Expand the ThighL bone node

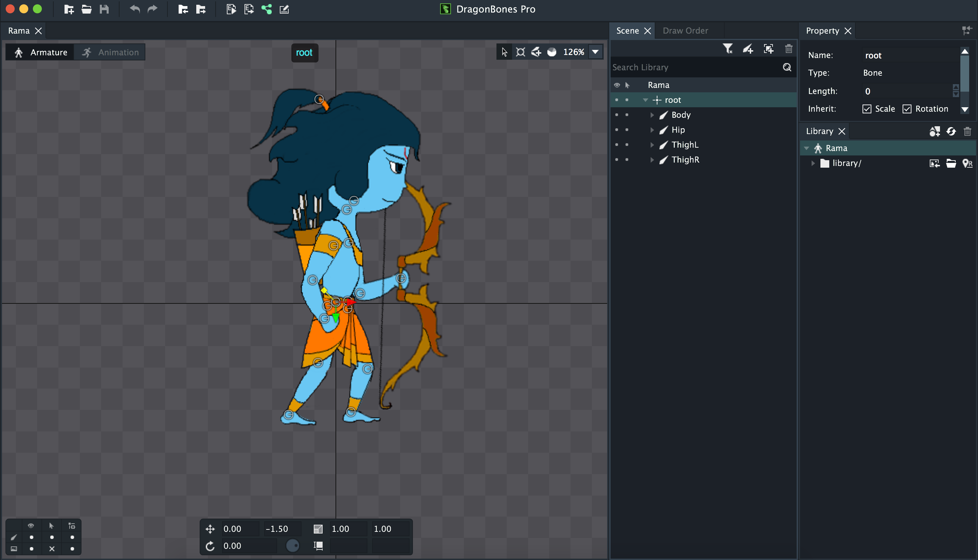(652, 145)
